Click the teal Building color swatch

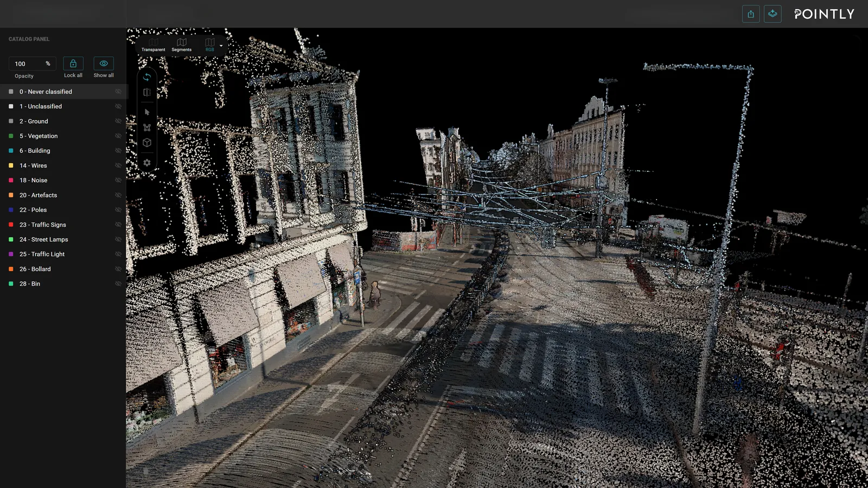pos(11,151)
